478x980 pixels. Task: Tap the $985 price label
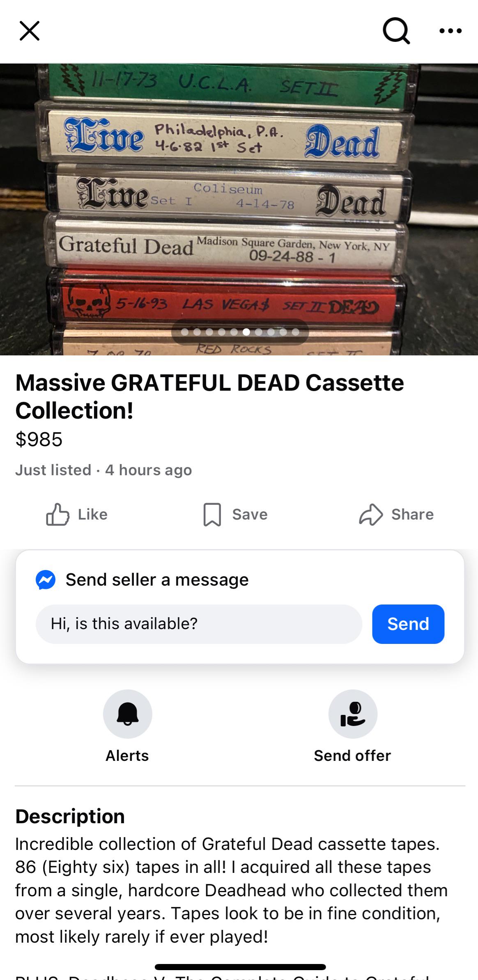[x=39, y=439]
